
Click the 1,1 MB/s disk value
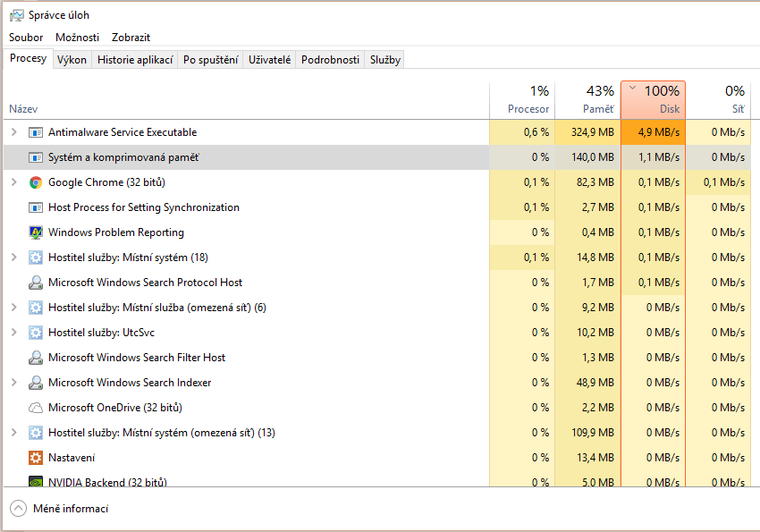pos(659,157)
